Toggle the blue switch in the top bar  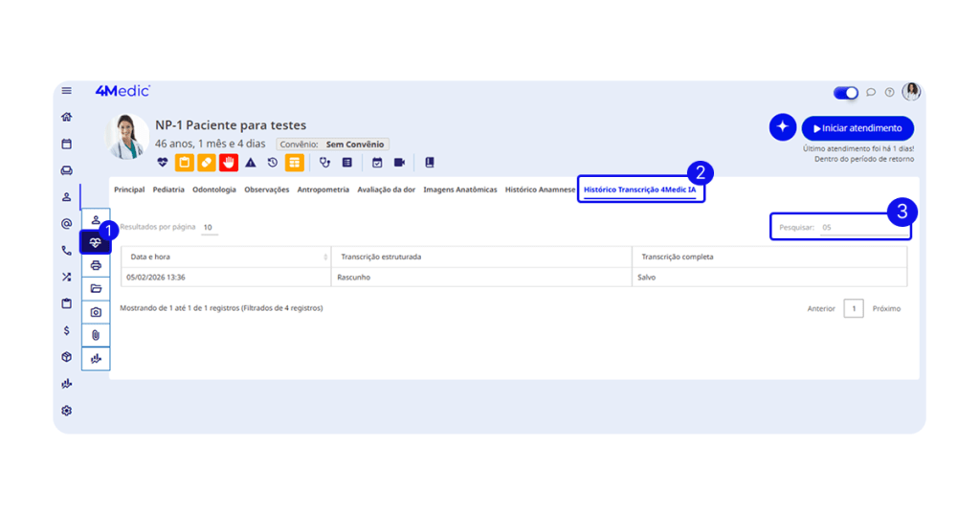(845, 93)
